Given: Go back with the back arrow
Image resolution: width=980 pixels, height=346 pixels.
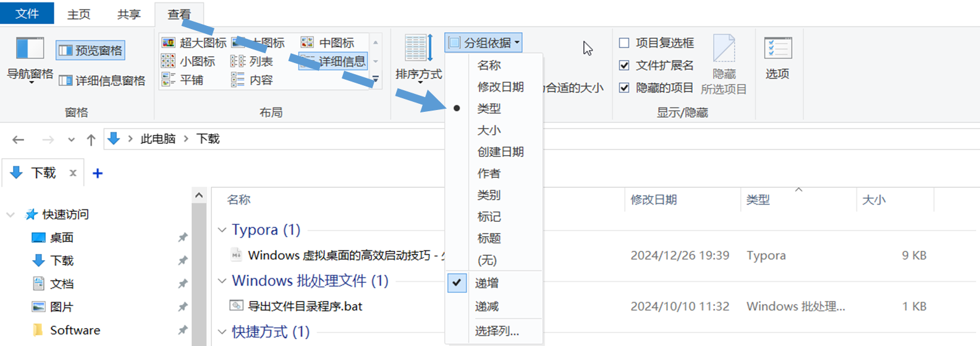Looking at the screenshot, I should coord(19,140).
